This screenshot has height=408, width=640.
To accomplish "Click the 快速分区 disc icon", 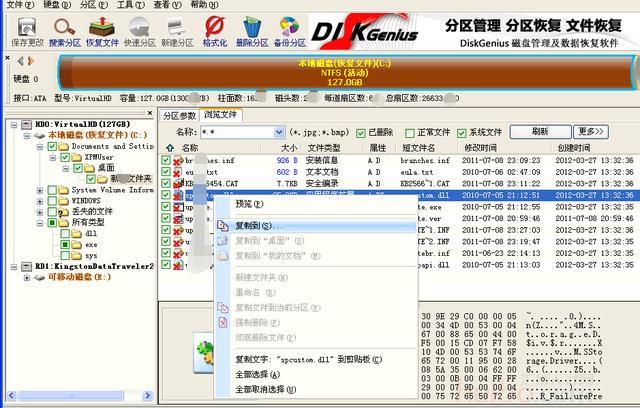I will (140, 31).
